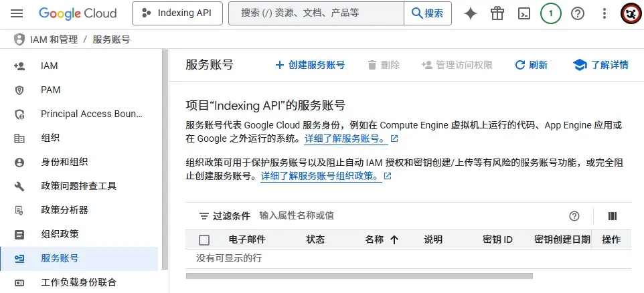Open 工作负载身份联合 in the sidebar
The width and height of the screenshot is (644, 293).
(x=79, y=282)
